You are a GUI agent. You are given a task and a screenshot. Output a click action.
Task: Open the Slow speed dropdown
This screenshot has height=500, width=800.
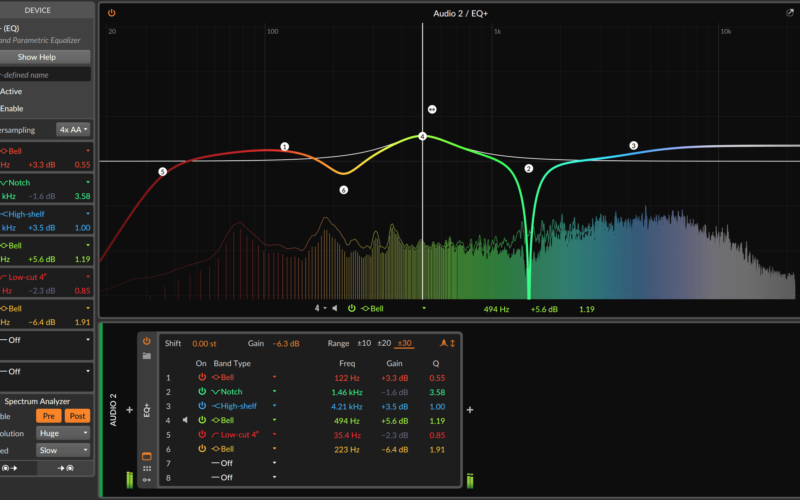point(63,450)
